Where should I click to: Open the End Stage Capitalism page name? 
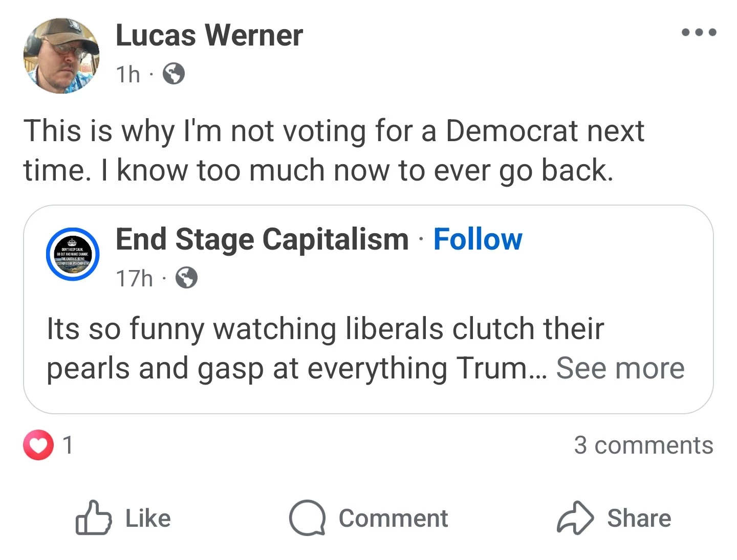pyautogui.click(x=262, y=239)
